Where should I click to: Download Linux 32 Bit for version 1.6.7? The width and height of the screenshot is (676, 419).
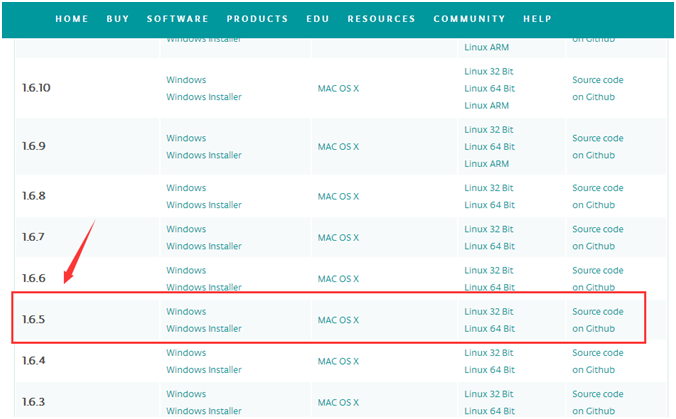489,229
